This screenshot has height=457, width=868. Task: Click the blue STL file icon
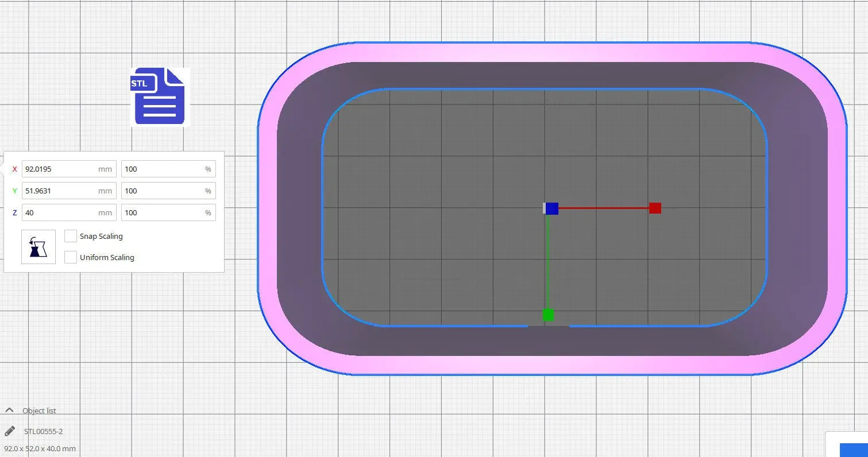(159, 96)
